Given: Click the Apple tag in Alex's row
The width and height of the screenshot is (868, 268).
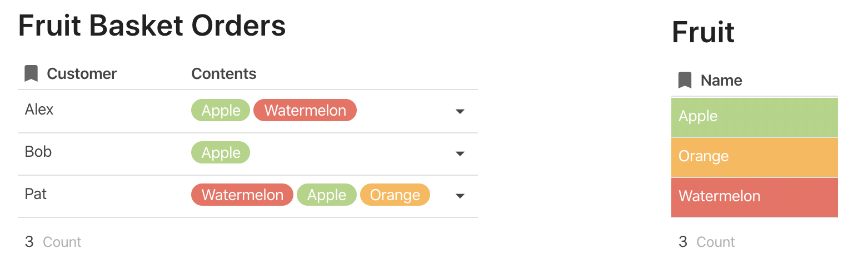Looking at the screenshot, I should tap(221, 110).
